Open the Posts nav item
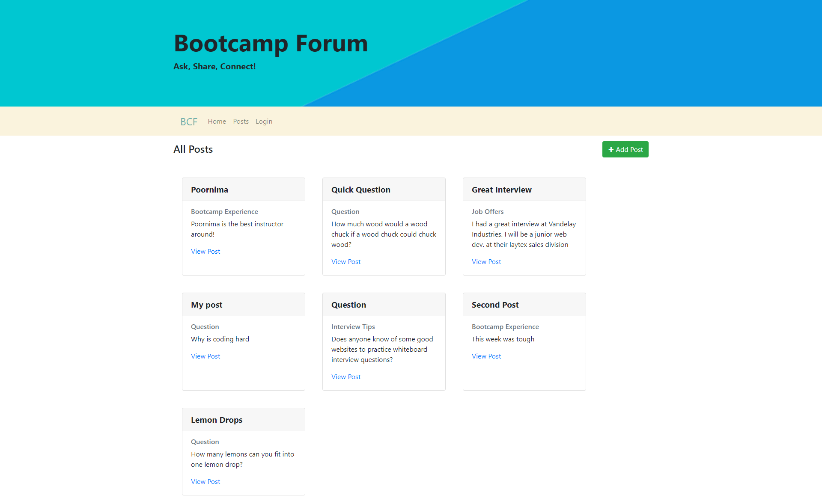 coord(241,122)
